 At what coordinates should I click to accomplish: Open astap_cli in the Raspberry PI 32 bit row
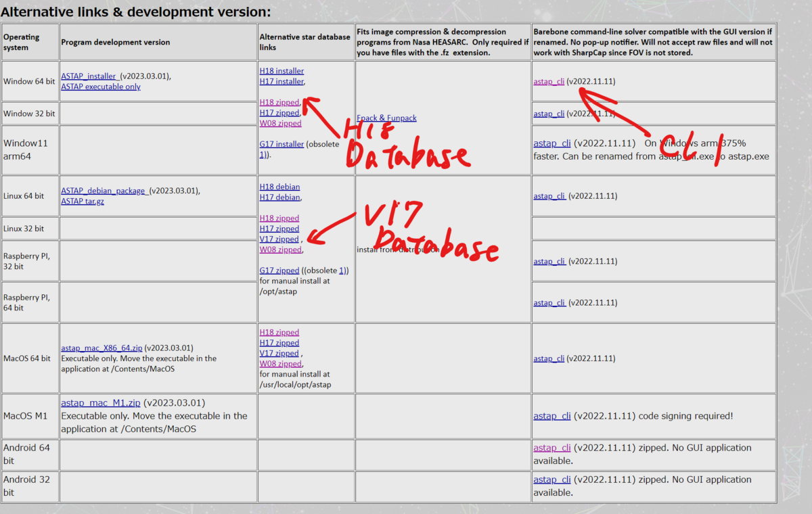coord(549,261)
